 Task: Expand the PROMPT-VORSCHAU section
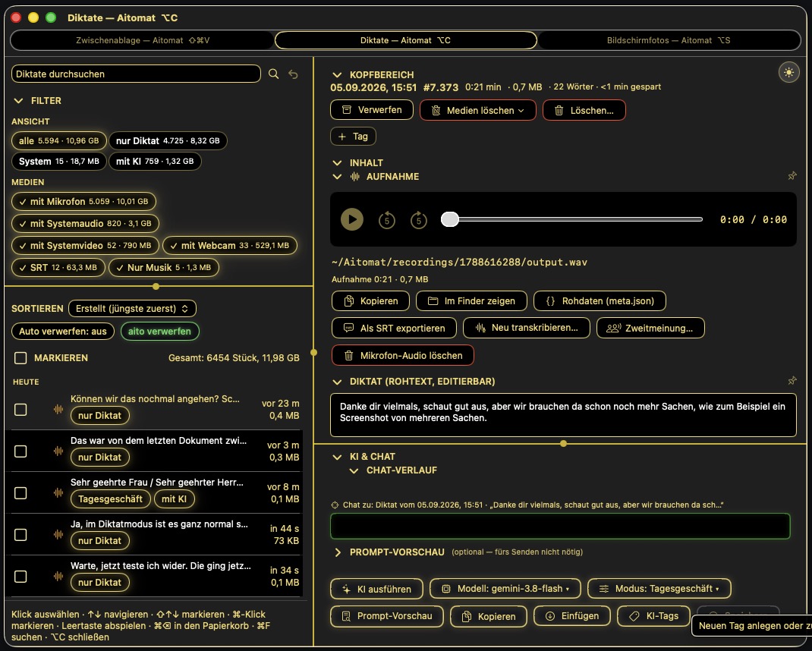[x=338, y=552]
